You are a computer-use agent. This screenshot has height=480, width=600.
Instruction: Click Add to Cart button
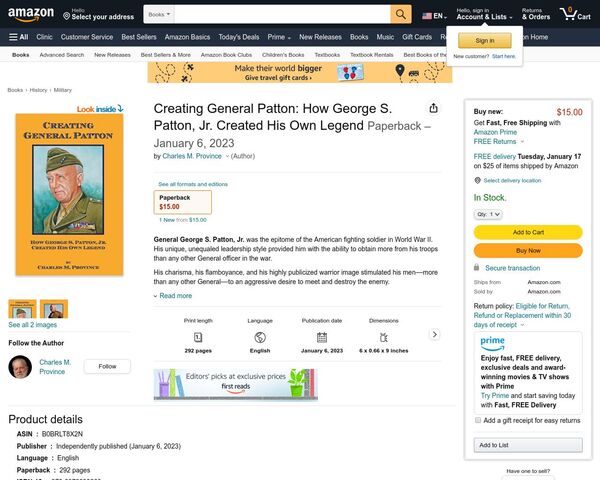pyautogui.click(x=528, y=232)
